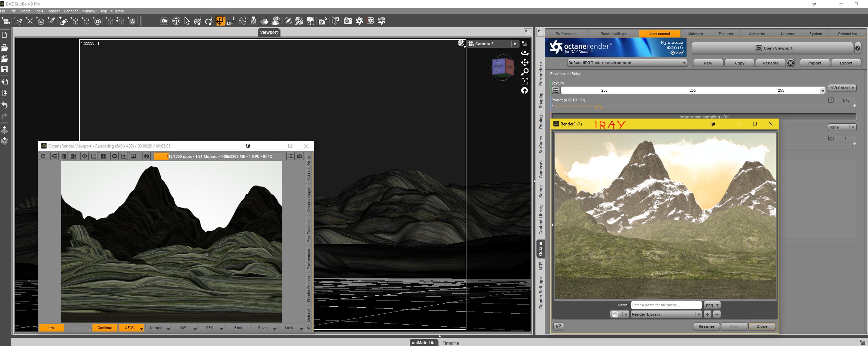This screenshot has height=346, width=868.
Task: Adjust the Power slider handle
Action: pyautogui.click(x=599, y=108)
